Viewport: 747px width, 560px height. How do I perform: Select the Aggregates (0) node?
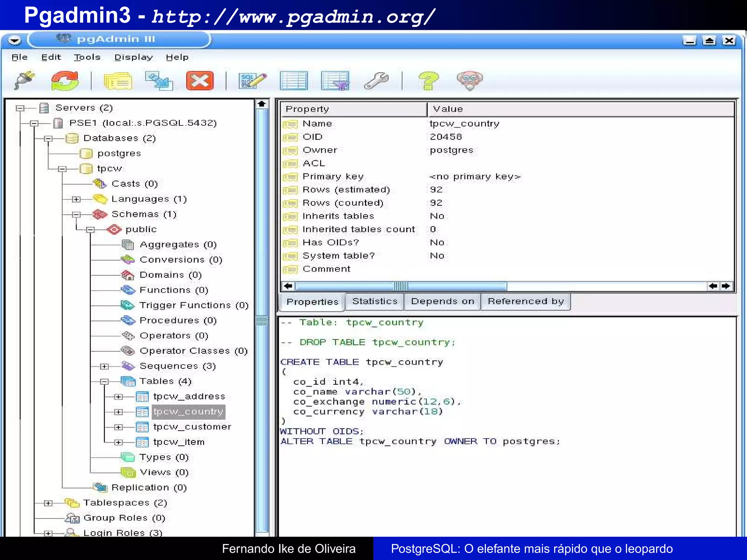pos(178,245)
